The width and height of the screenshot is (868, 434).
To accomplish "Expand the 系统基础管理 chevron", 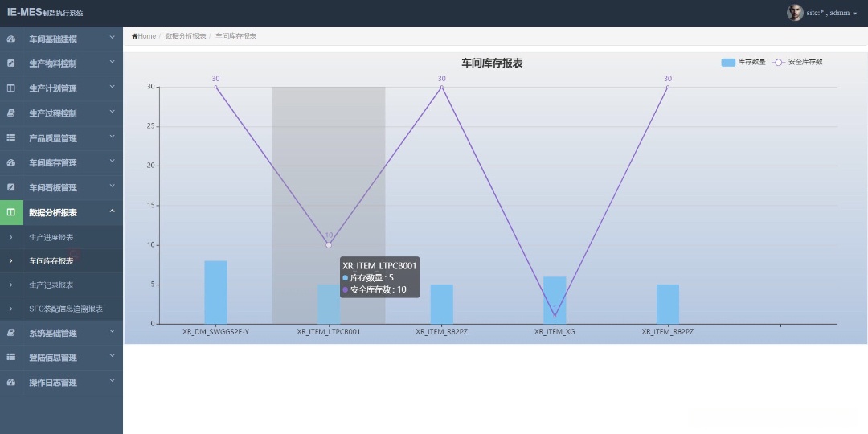I will [x=112, y=331].
